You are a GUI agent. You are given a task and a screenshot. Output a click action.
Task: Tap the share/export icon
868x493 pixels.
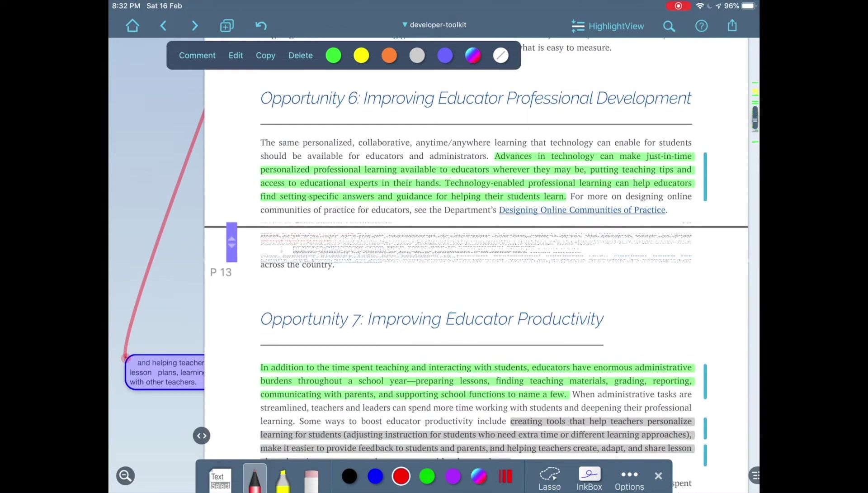pyautogui.click(x=732, y=25)
